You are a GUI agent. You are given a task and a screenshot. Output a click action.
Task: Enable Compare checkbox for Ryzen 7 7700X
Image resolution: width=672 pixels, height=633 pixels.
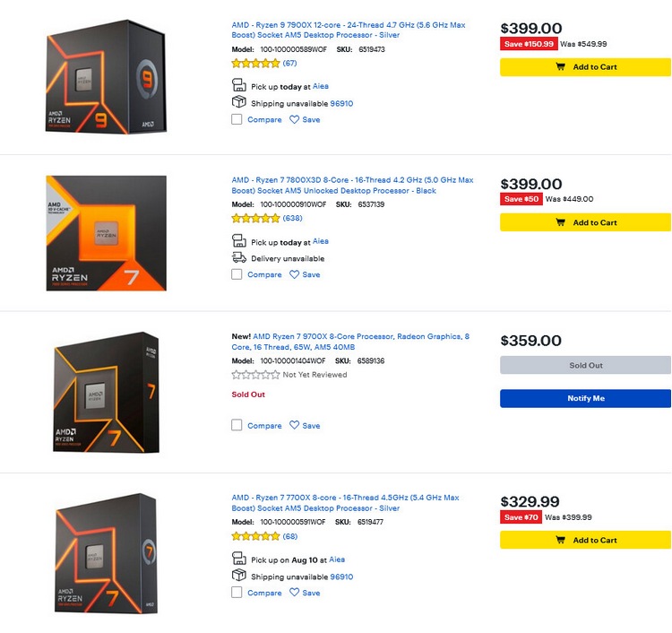coord(237,593)
